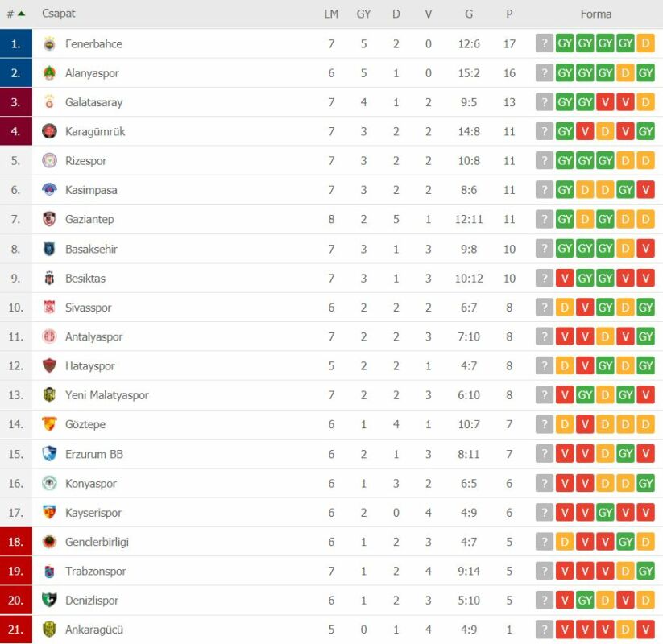Open the Besiktas crest icon

click(49, 278)
